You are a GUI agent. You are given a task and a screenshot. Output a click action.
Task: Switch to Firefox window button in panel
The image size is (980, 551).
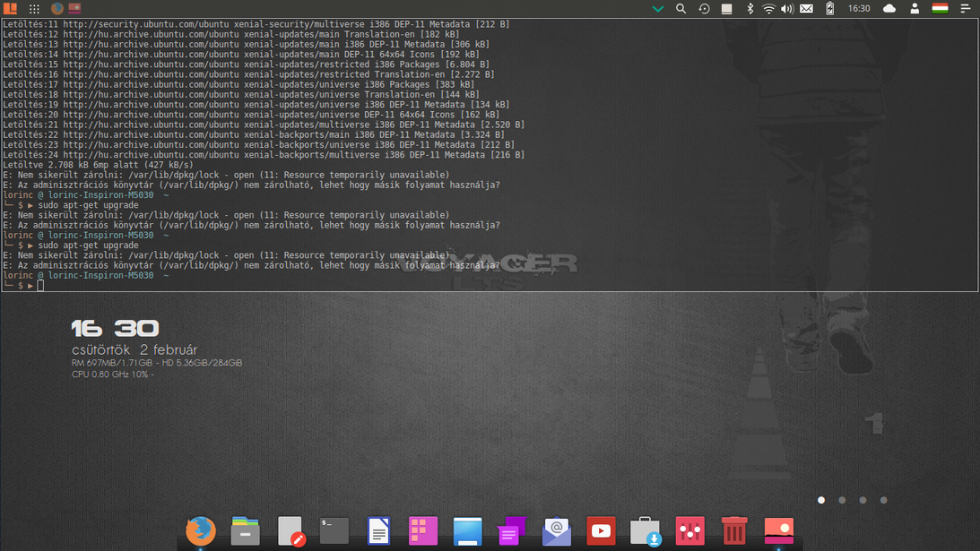point(56,9)
